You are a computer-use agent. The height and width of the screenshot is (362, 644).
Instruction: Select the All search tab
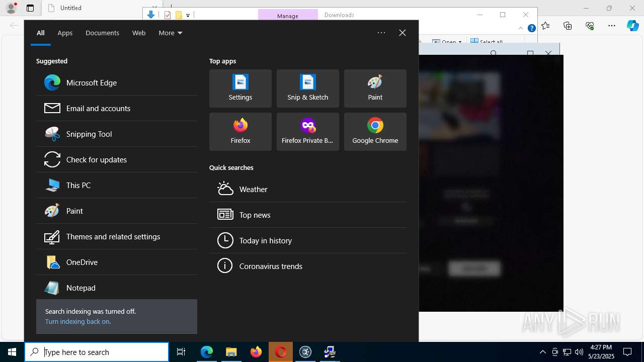click(x=41, y=33)
